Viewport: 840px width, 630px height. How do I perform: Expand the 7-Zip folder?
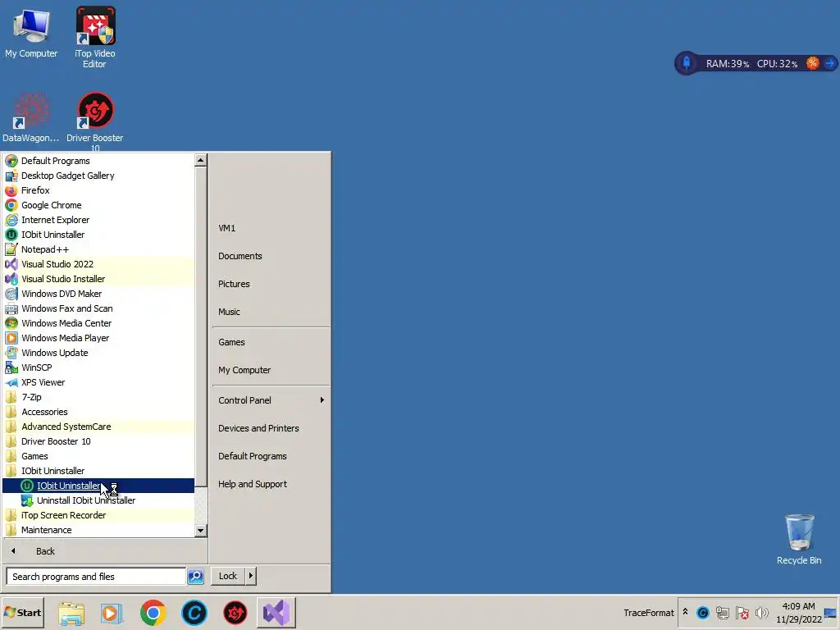click(x=98, y=397)
